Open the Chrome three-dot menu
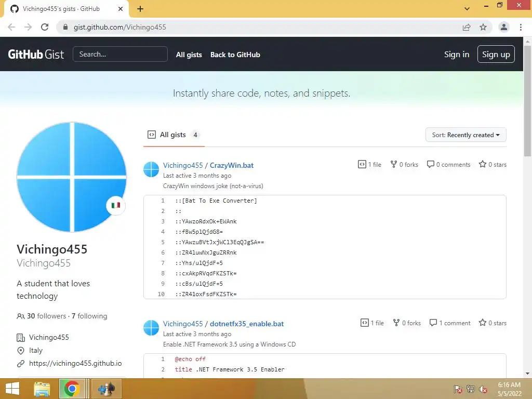This screenshot has width=532, height=399. pos(521,27)
